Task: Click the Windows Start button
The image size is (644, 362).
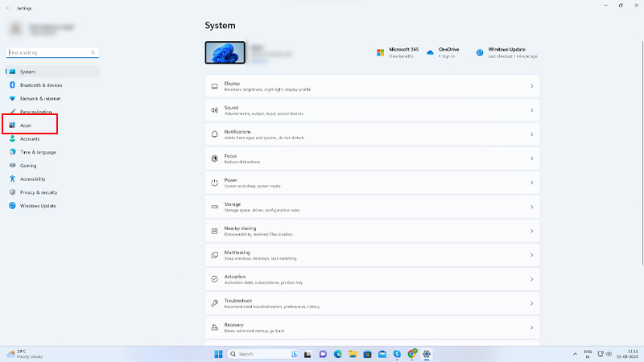Action: pyautogui.click(x=218, y=354)
